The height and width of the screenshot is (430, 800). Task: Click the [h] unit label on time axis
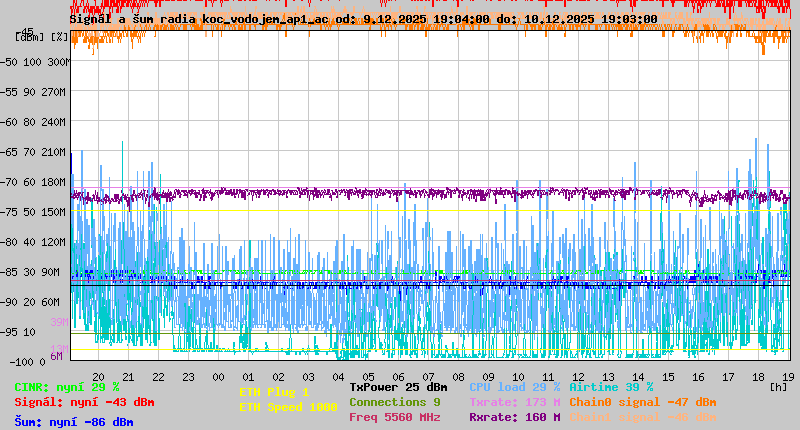(778, 386)
